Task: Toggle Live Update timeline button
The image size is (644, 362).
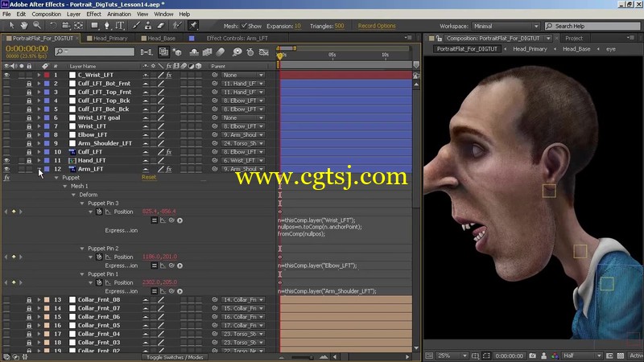Action: pyautogui.click(x=163, y=51)
